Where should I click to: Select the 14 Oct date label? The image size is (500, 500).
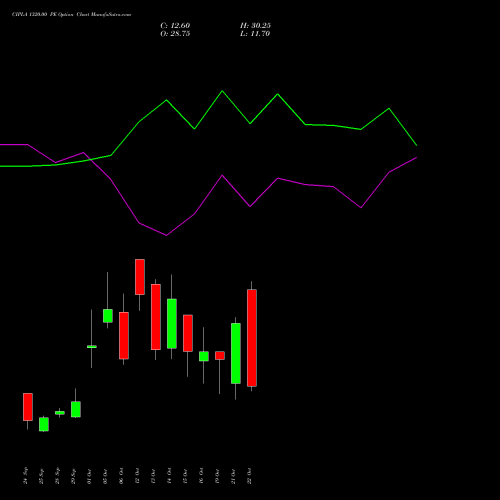pyautogui.click(x=170, y=476)
